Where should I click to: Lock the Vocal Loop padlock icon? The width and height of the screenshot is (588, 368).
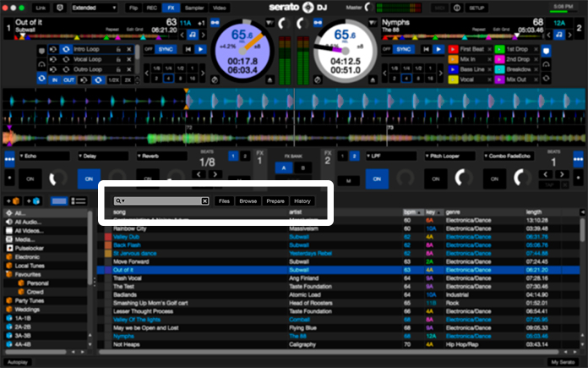pos(118,59)
